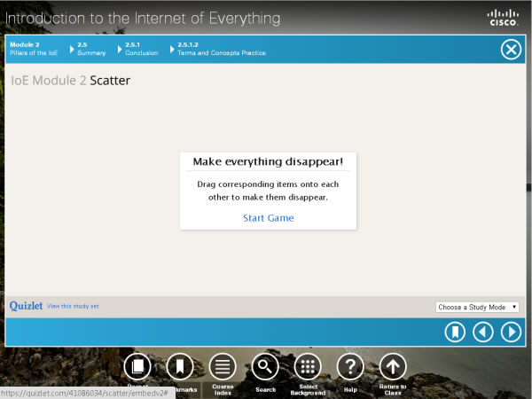Viewport: 532px width, 399px height.
Task: Click the Quizlet logo
Action: pos(26,306)
